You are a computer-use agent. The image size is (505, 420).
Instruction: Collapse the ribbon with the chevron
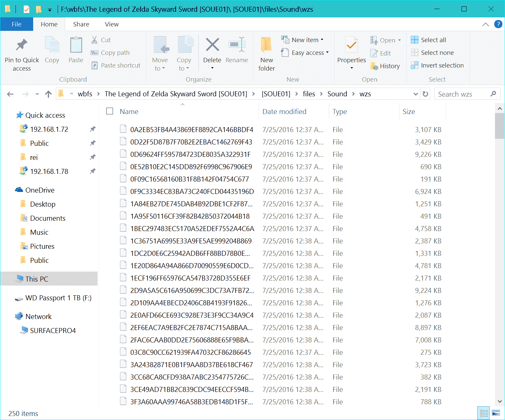pyautogui.click(x=486, y=24)
